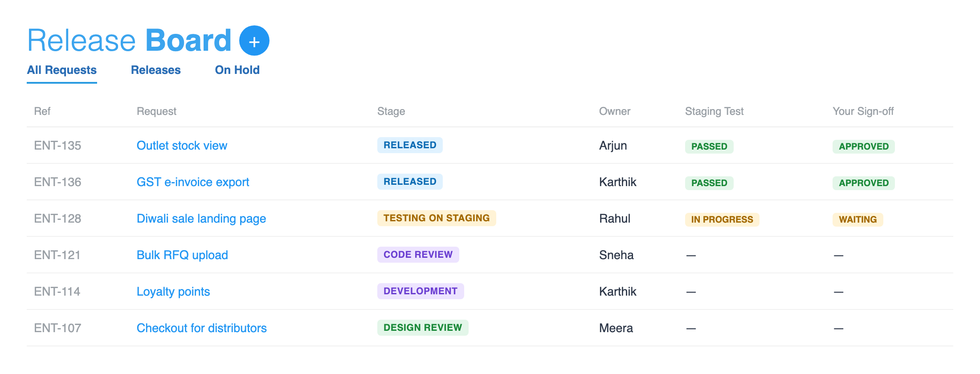Click the Owner column header

tap(615, 111)
